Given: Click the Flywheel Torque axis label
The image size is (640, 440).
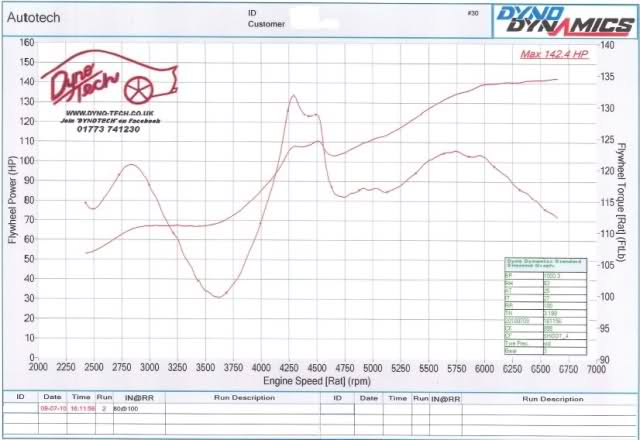Looking at the screenshot, I should pos(623,200).
